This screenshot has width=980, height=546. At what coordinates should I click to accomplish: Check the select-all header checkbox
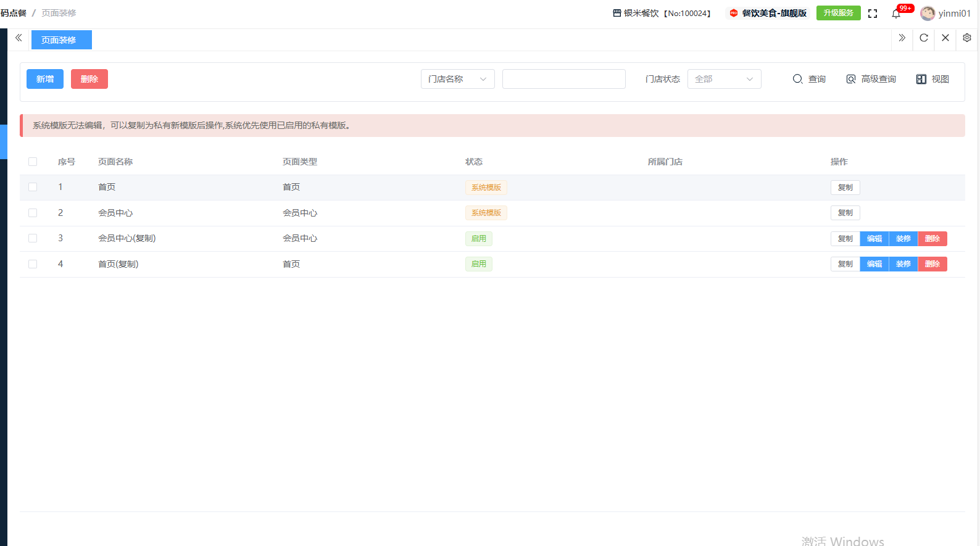[33, 162]
